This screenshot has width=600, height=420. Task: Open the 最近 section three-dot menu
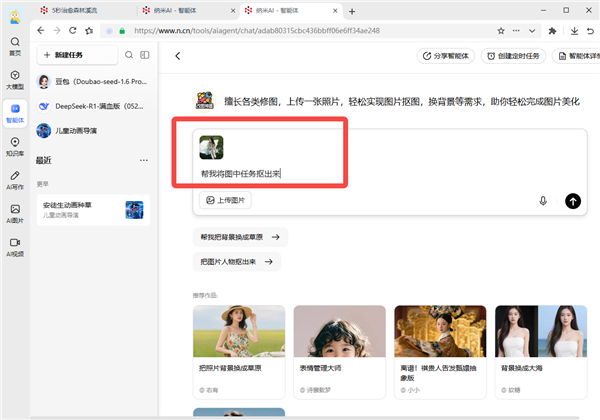pyautogui.click(x=143, y=160)
